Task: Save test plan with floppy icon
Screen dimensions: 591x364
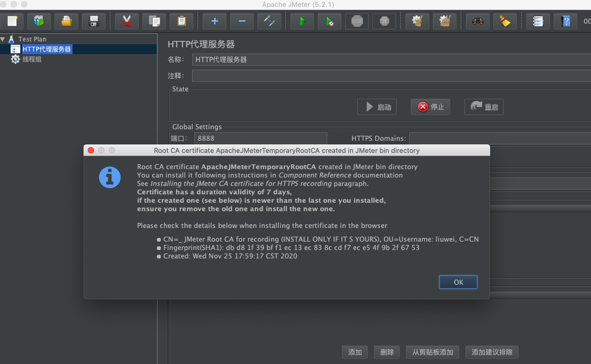Action: (x=94, y=21)
